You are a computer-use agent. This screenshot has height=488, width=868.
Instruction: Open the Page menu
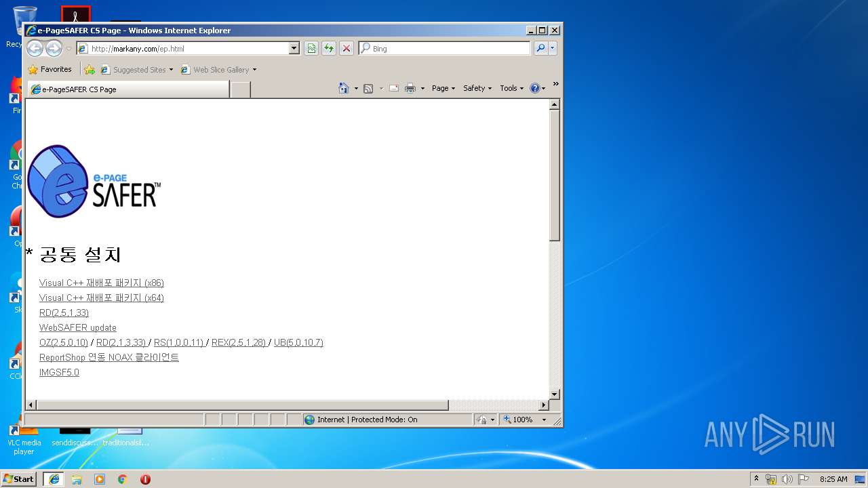coord(443,88)
